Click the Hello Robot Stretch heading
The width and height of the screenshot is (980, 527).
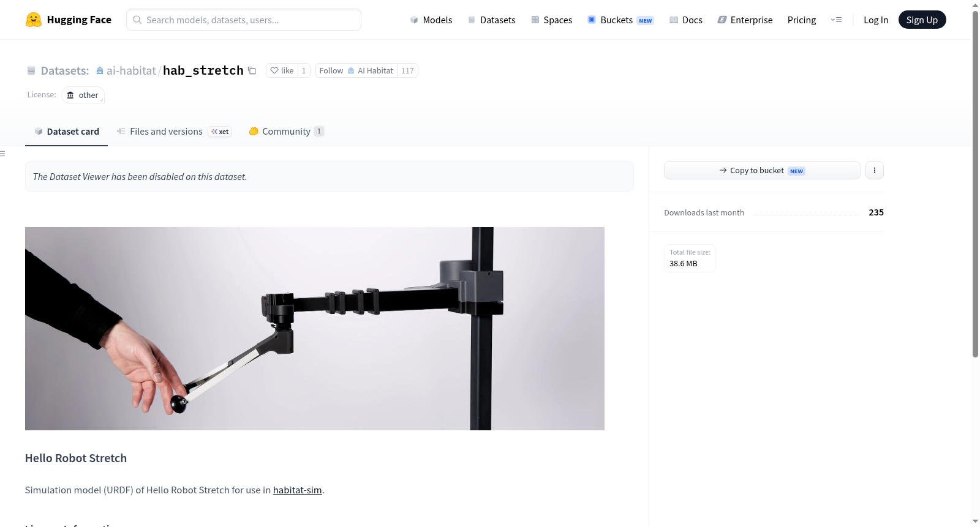76,458
